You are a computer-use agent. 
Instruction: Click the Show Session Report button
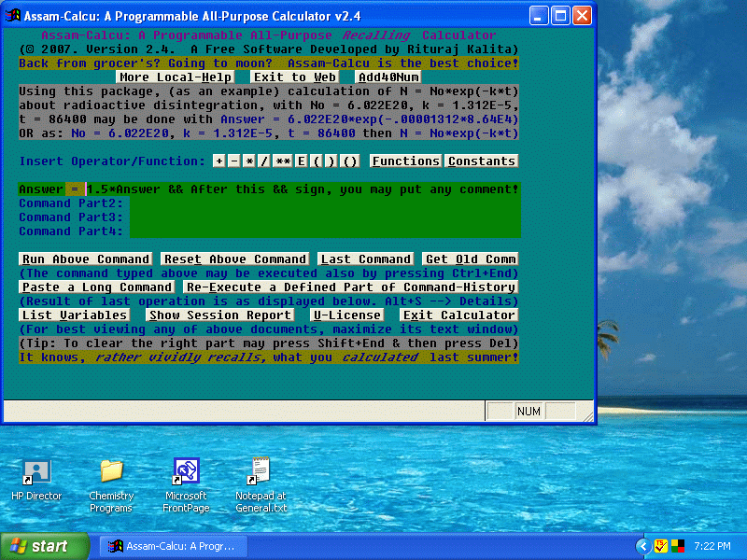pos(219,315)
